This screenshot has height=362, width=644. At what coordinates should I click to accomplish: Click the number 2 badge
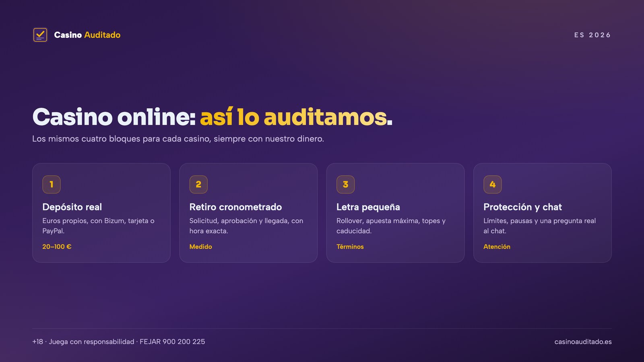(198, 184)
